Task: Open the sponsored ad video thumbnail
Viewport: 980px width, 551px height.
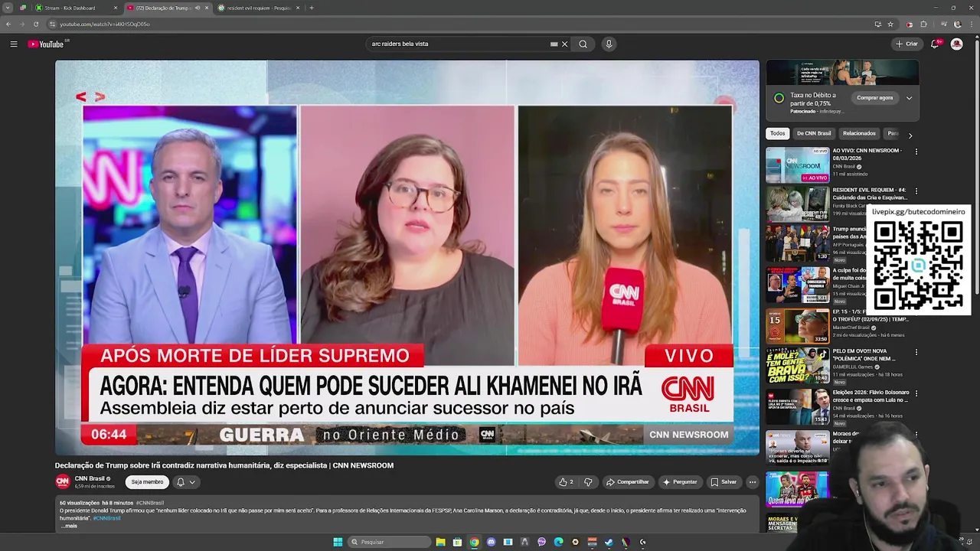Action: coord(842,73)
